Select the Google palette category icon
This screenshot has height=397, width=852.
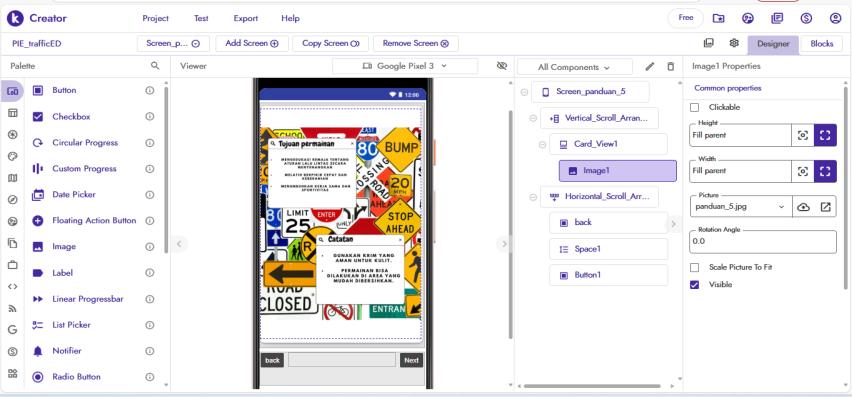12,329
